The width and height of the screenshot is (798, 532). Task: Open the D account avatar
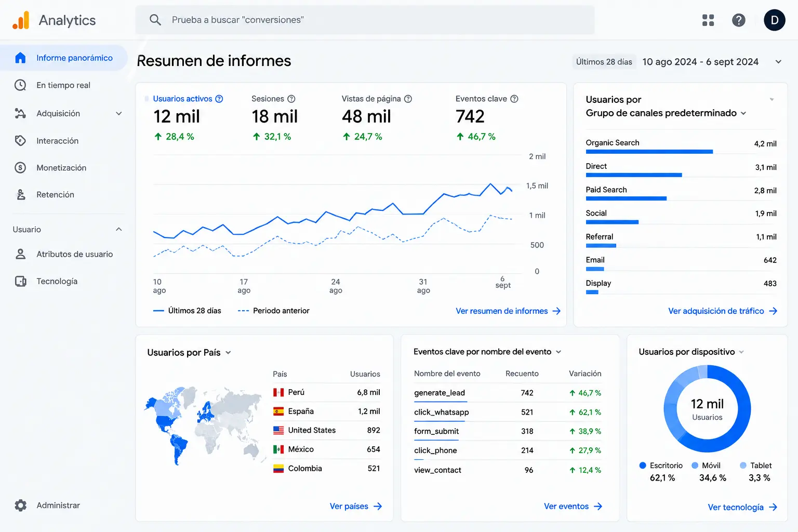(x=775, y=20)
